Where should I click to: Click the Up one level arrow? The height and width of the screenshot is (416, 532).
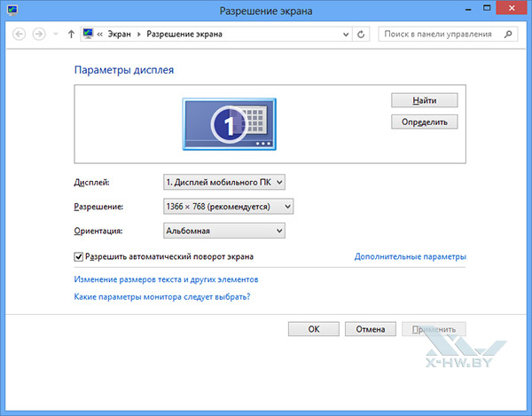pos(71,35)
